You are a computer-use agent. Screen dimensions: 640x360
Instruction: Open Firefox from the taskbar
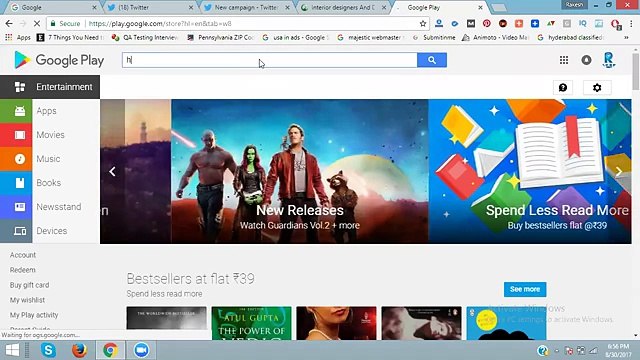(79, 350)
